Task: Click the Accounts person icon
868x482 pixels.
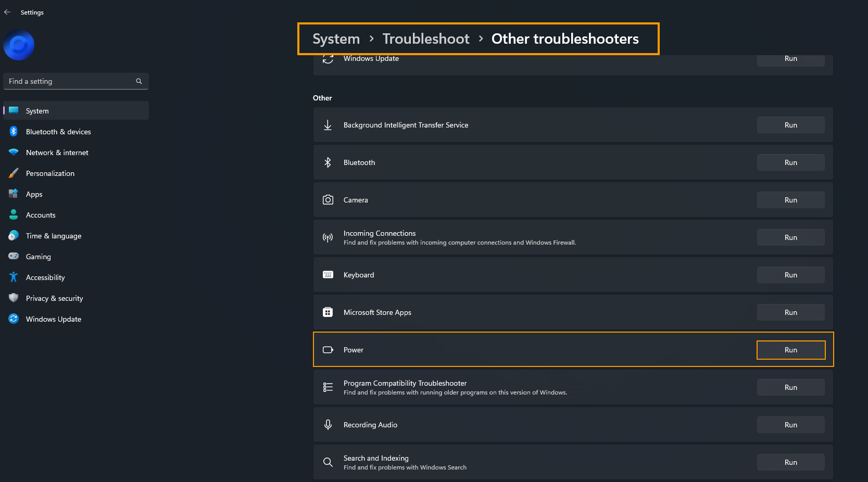Action: (14, 214)
